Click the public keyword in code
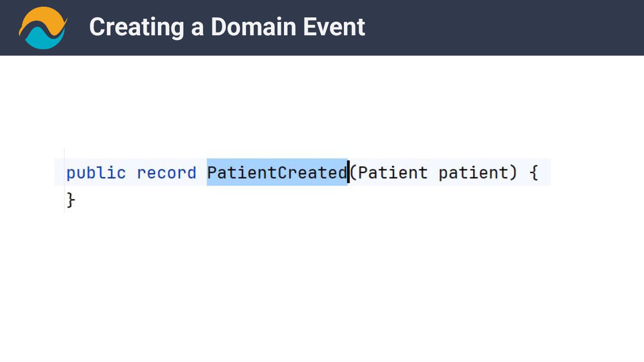 pos(96,173)
